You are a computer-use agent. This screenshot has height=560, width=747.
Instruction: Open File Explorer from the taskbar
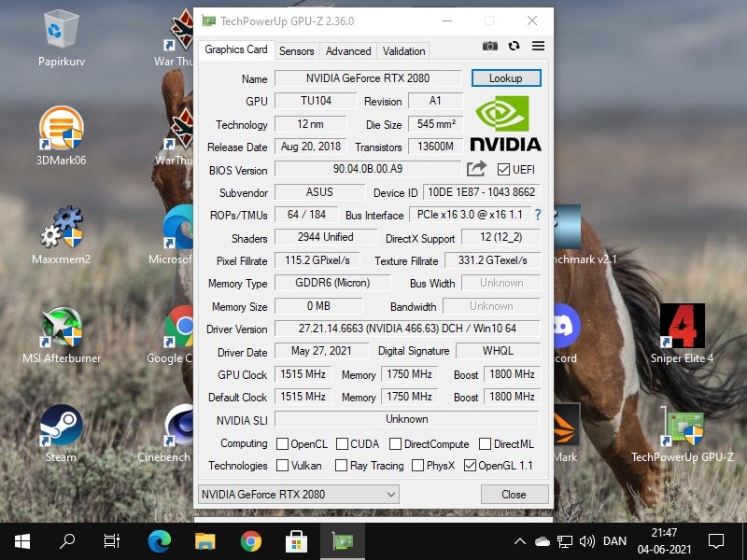(205, 541)
